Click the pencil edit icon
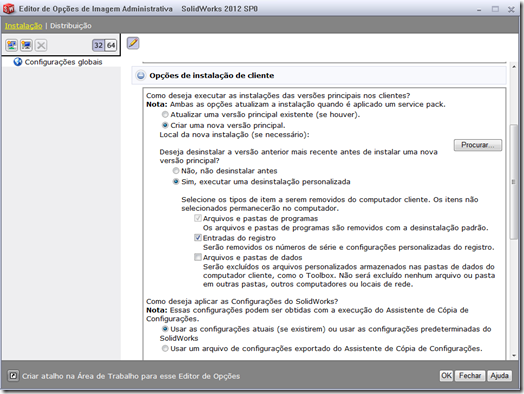The width and height of the screenshot is (524, 394). pos(133,43)
